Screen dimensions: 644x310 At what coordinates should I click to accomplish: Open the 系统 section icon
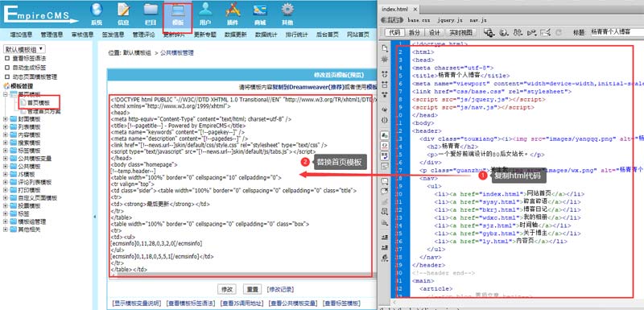pyautogui.click(x=97, y=14)
